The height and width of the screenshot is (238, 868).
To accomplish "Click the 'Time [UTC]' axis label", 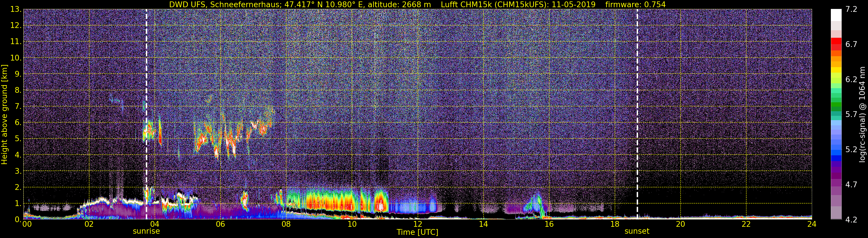I will point(417,232).
